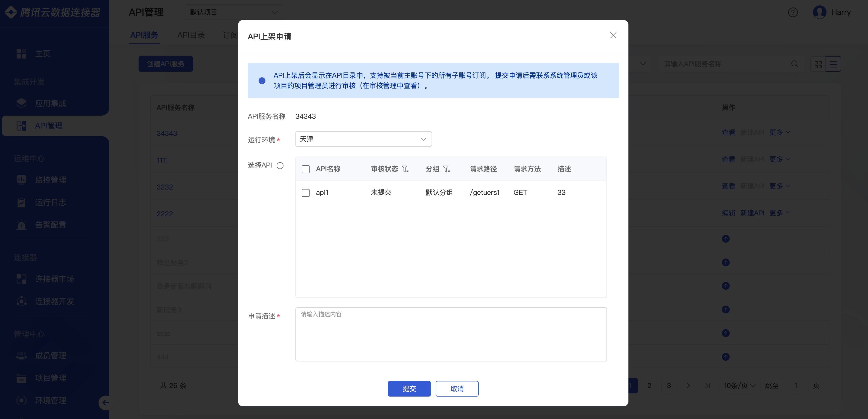The height and width of the screenshot is (419, 868).
Task: Click the 创建API服务 button
Action: click(166, 64)
